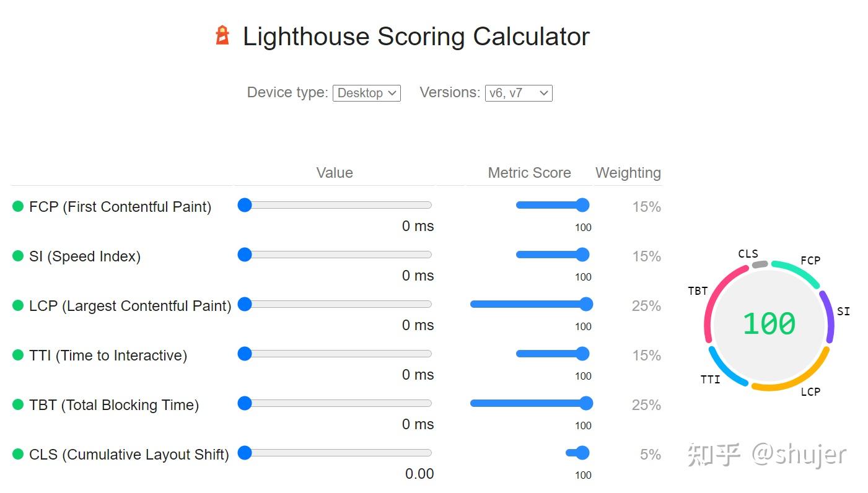Click the green status dot next to TBT

tap(17, 404)
